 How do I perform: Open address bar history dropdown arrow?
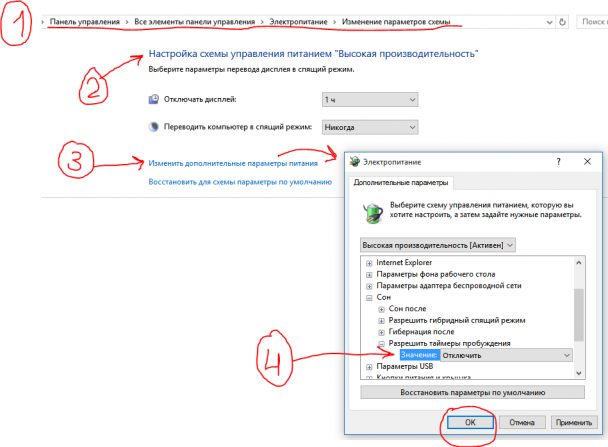(x=549, y=22)
